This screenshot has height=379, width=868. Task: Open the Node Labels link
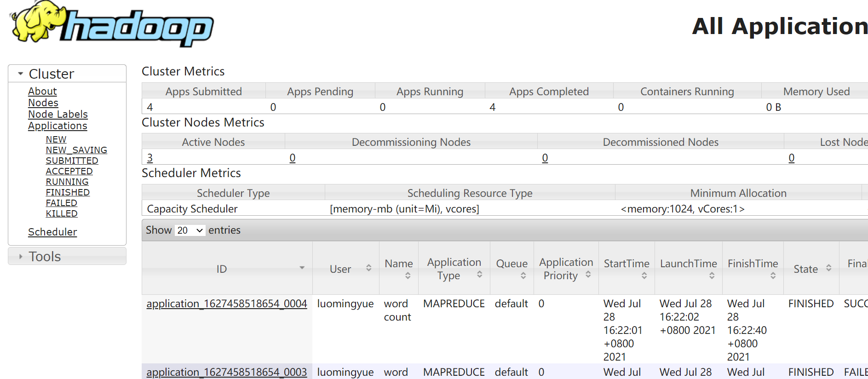click(x=58, y=114)
